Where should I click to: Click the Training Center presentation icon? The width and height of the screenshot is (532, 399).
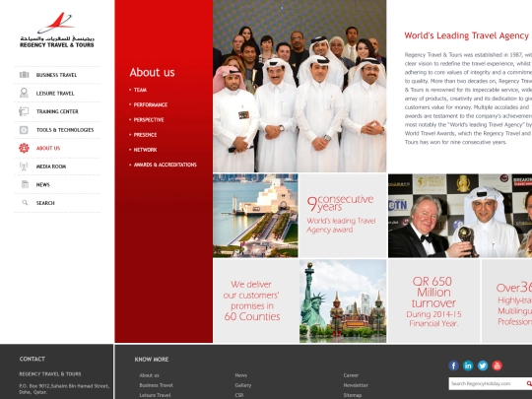point(24,111)
